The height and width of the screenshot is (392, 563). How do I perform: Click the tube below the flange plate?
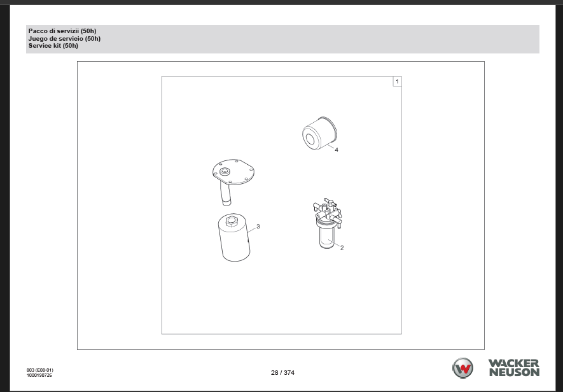click(224, 193)
